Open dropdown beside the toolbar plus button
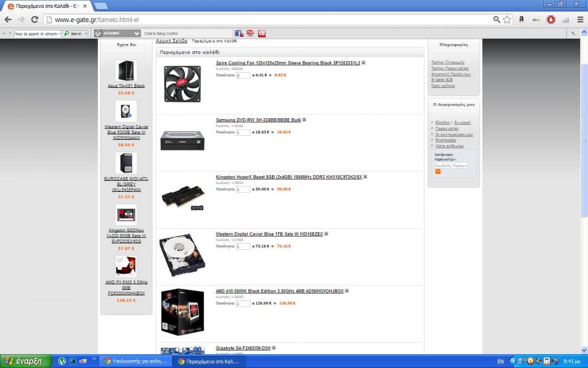 point(10,33)
